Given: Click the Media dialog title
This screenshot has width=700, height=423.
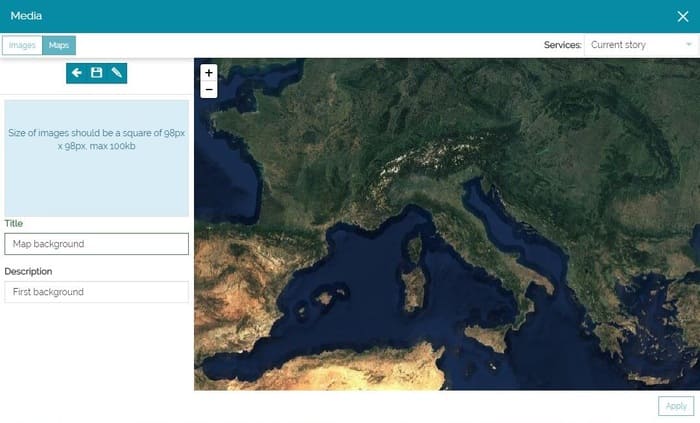Looking at the screenshot, I should coord(26,16).
